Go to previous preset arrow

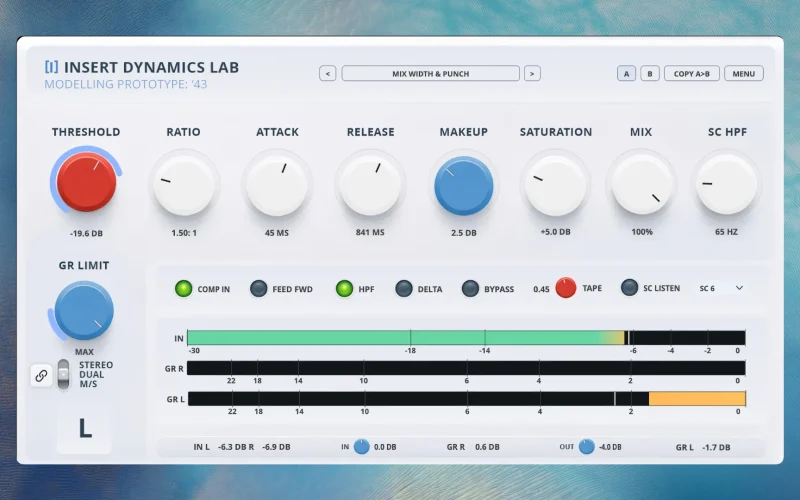click(328, 73)
